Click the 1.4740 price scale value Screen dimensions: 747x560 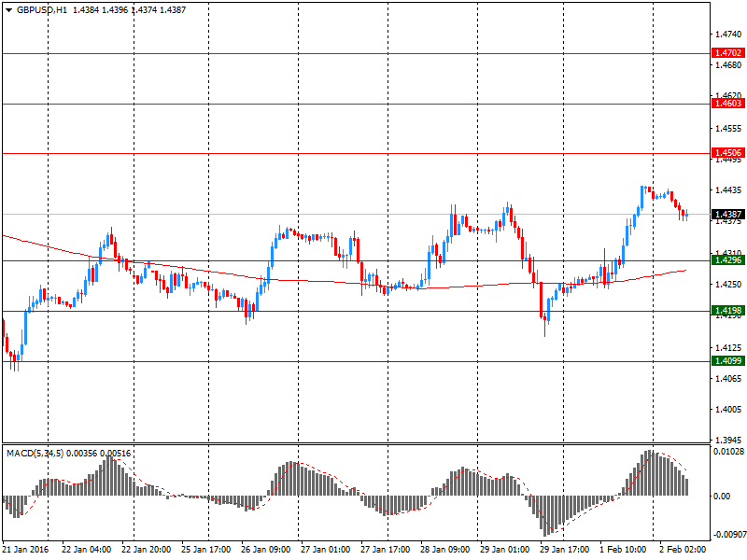pos(728,35)
